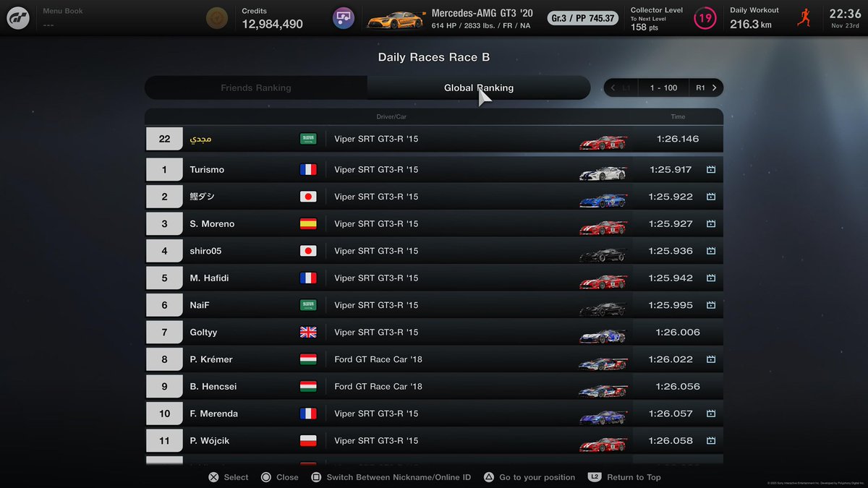Click Spain flag next to S. Moreno

click(x=308, y=224)
